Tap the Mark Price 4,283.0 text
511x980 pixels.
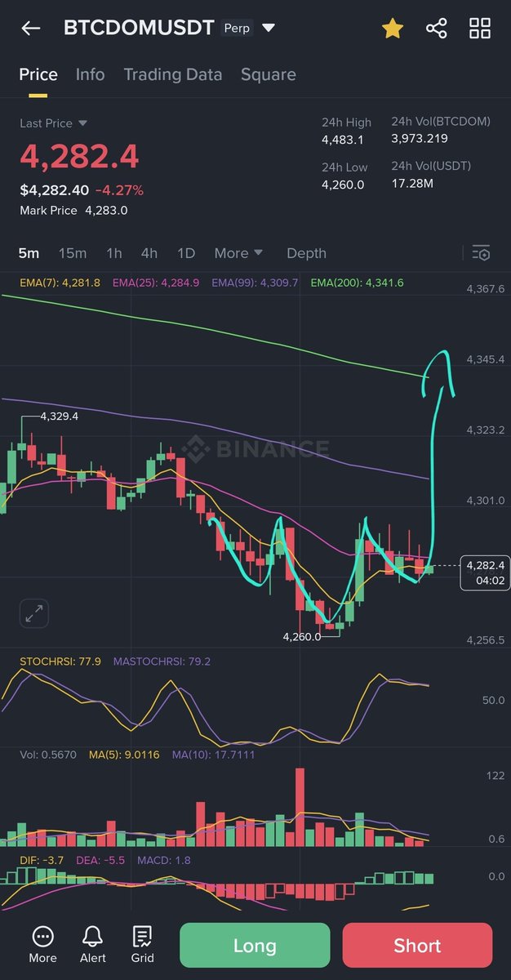[x=73, y=210]
